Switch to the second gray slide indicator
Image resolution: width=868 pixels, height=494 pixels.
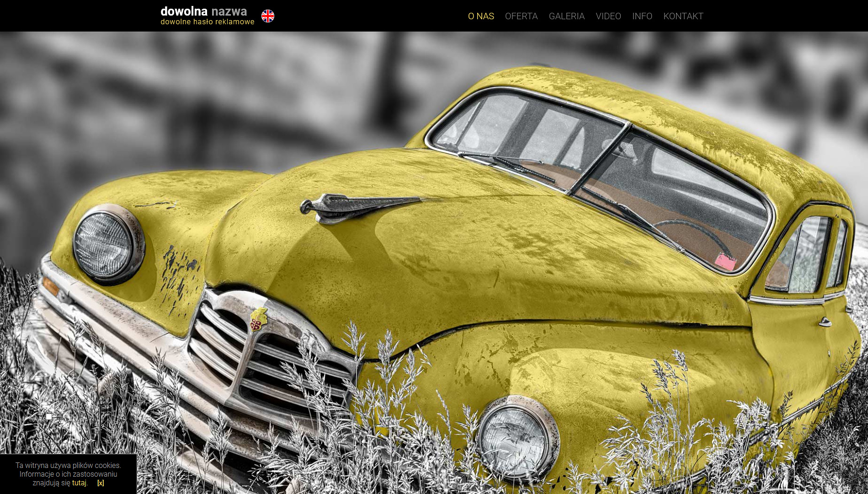tap(59, 417)
